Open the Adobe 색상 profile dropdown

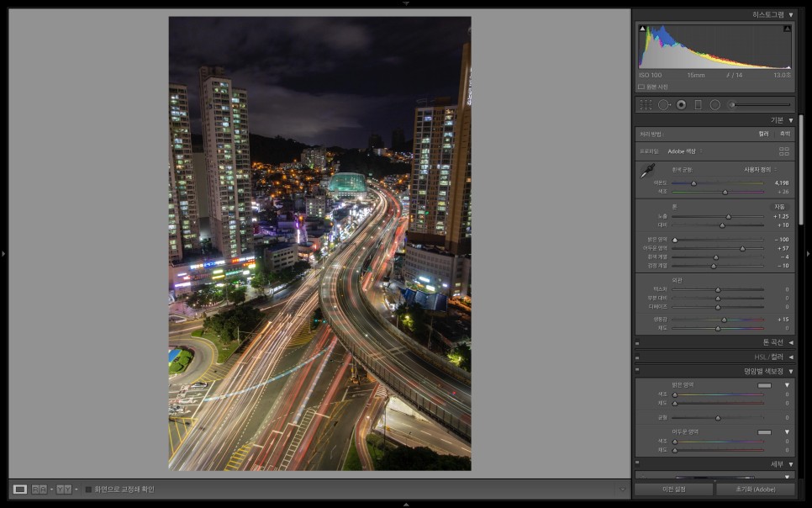click(684, 151)
